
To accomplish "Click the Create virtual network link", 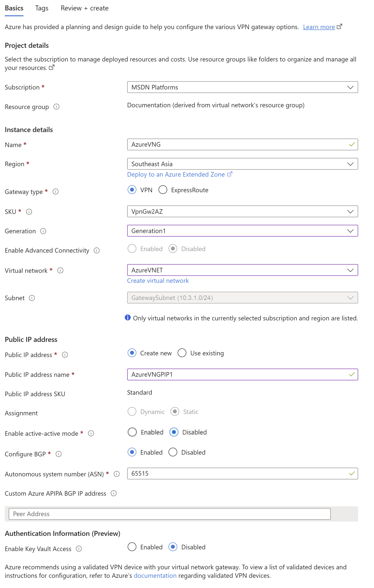I will click(x=158, y=281).
